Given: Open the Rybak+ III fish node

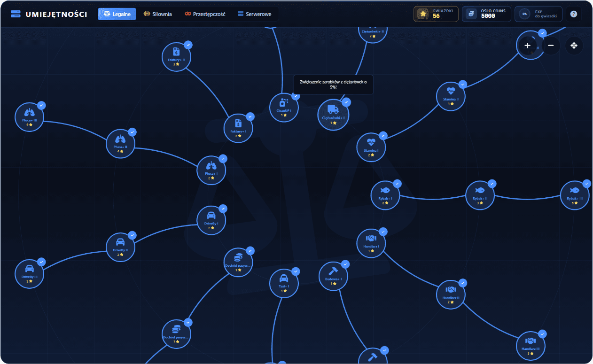Looking at the screenshot, I should pos(574,195).
